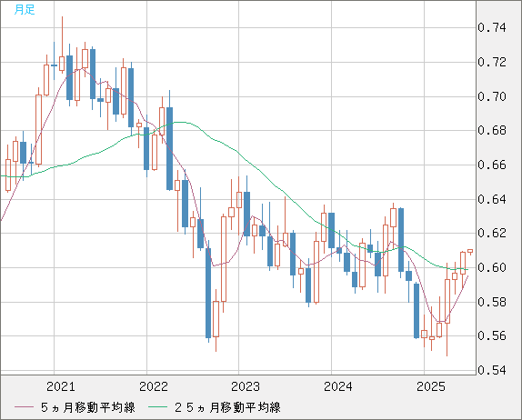Click the 0.56 price axis label
The width and height of the screenshot is (522, 420).
pyautogui.click(x=492, y=335)
